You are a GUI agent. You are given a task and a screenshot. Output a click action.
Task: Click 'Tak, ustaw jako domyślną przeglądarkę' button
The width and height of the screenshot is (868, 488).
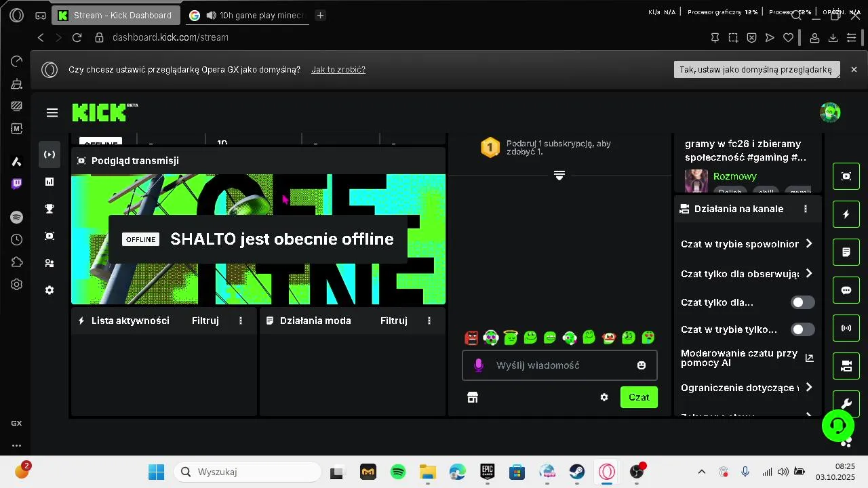tap(756, 69)
